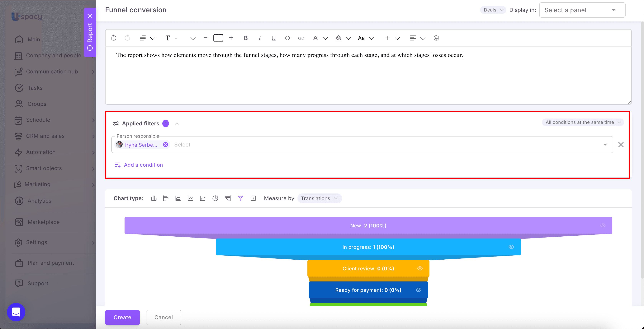
Task: Toggle visibility of In progress stage
Action: tap(511, 247)
